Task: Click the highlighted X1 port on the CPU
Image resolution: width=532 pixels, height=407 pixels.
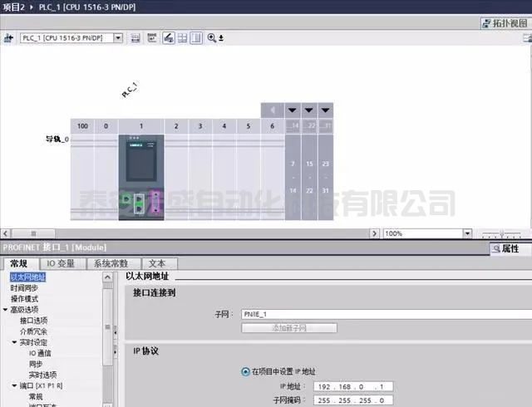Action: click(139, 203)
